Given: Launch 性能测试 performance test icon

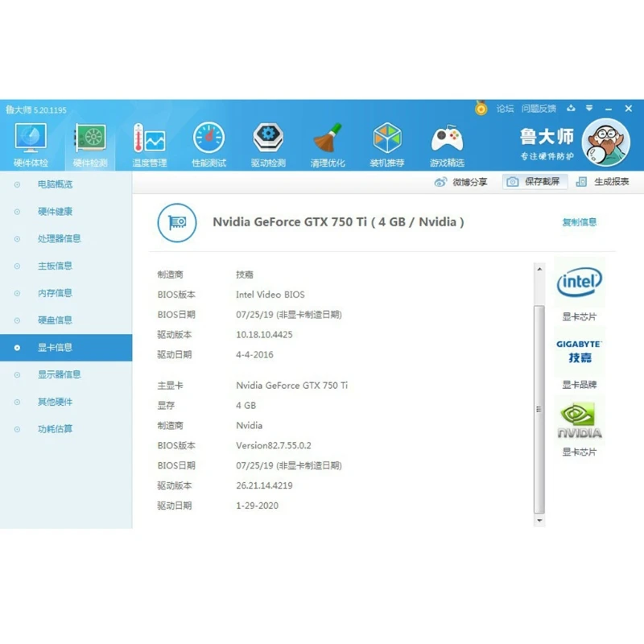Looking at the screenshot, I should point(208,145).
